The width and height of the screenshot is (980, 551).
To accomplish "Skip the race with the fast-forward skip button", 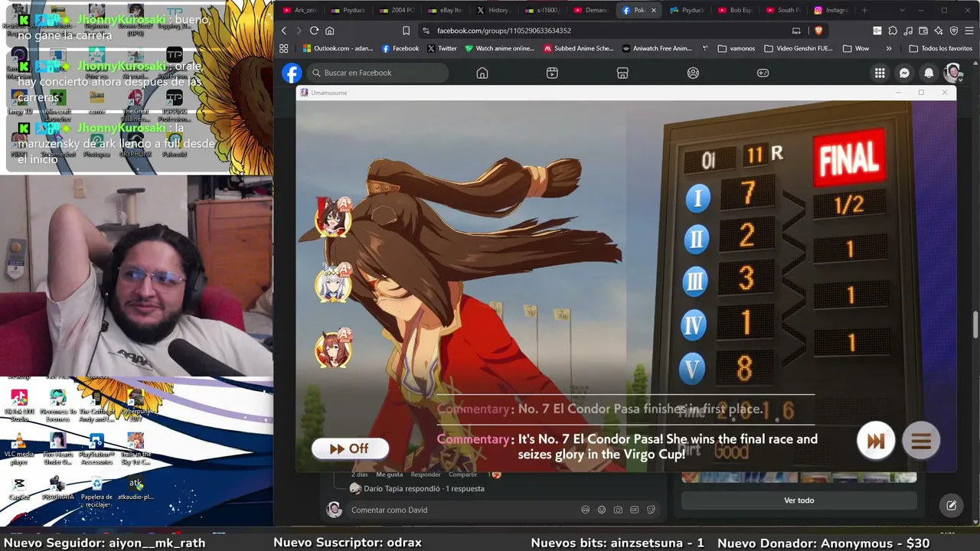I will (876, 441).
